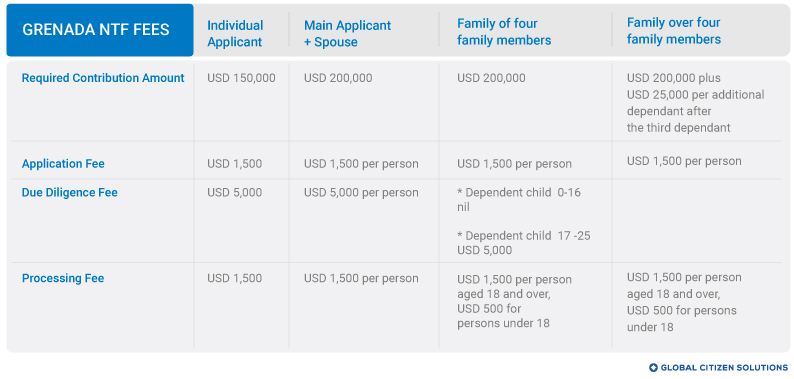Click the Individual Applicant column header
This screenshot has height=379, width=794.
pyautogui.click(x=235, y=33)
